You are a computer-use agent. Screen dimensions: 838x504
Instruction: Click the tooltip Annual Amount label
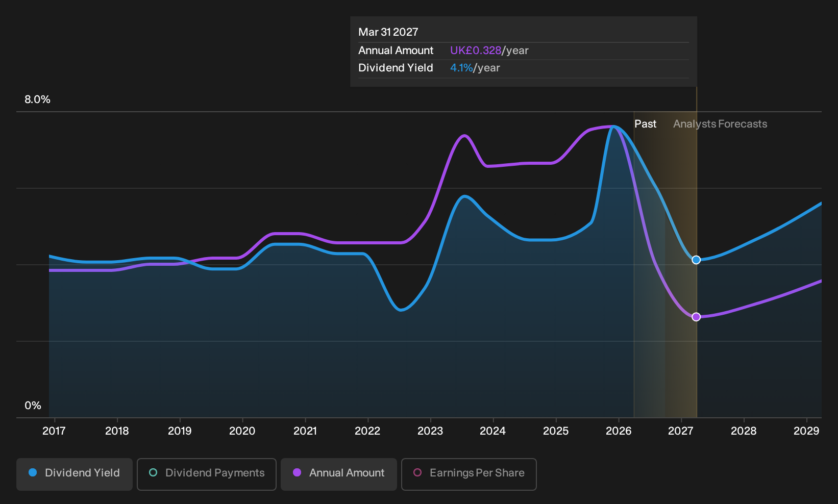pos(396,51)
